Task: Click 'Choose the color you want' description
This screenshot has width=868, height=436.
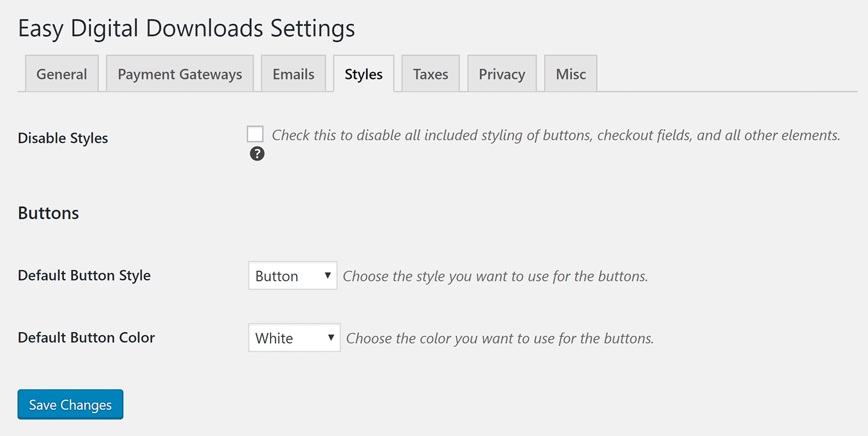Action: point(500,338)
